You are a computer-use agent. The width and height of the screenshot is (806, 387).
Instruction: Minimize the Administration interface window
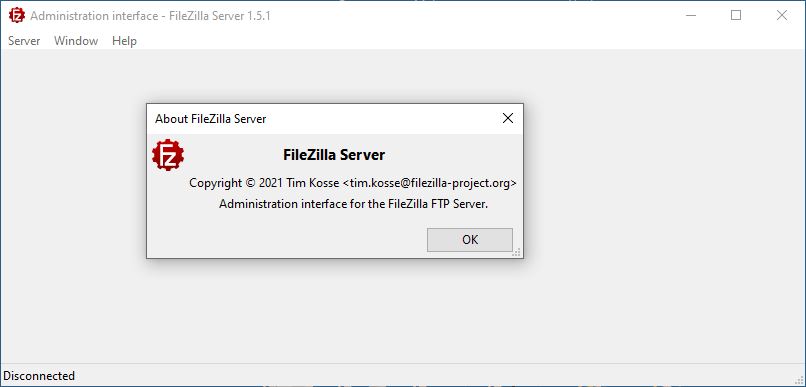click(691, 15)
